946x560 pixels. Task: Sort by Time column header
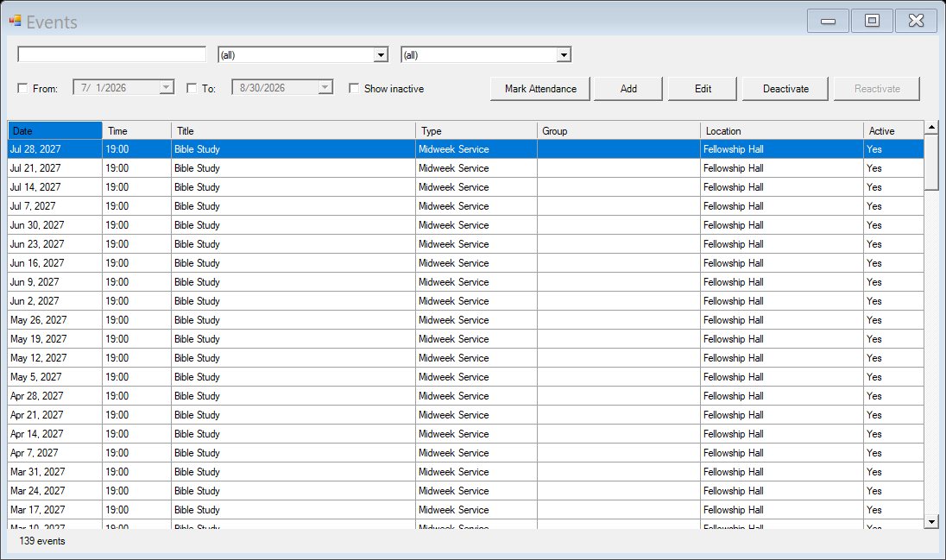click(137, 131)
